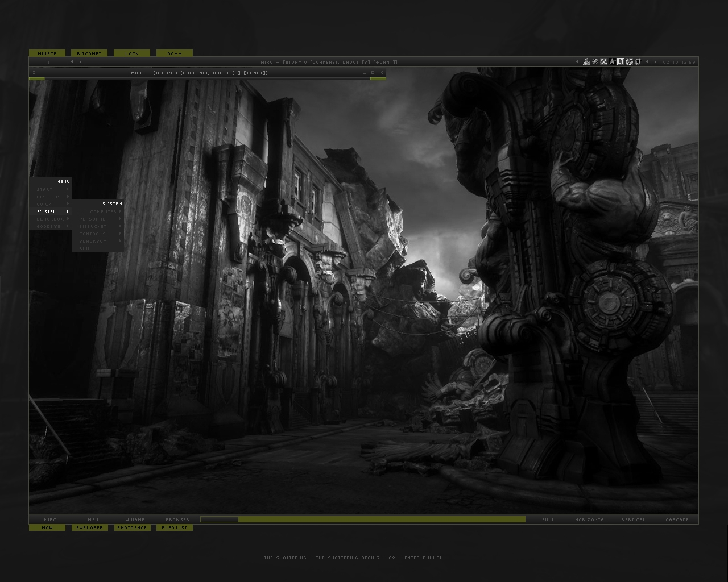The height and width of the screenshot is (582, 728).
Task: Launch WinSCP from the top button bar
Action: (x=47, y=53)
